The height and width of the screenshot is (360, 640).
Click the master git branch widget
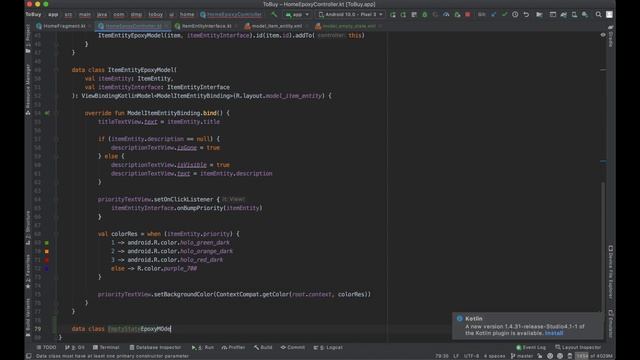coord(522,356)
